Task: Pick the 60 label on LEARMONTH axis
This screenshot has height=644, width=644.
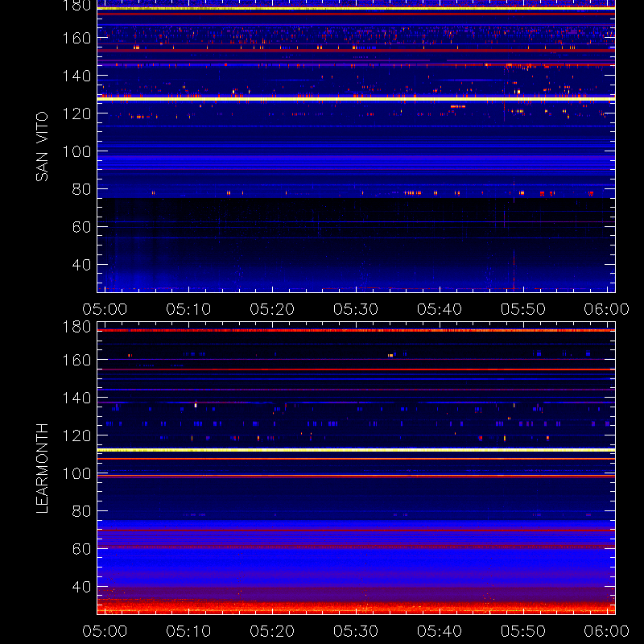Action: (81, 549)
